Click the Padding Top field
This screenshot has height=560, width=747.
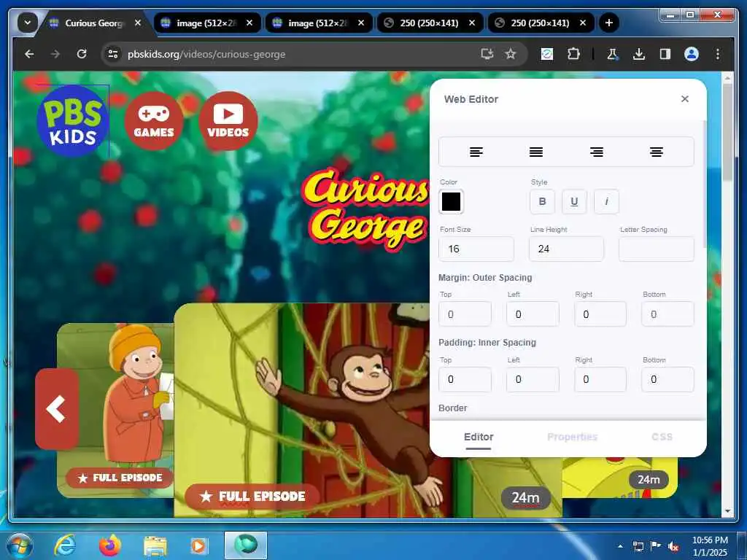click(x=465, y=379)
